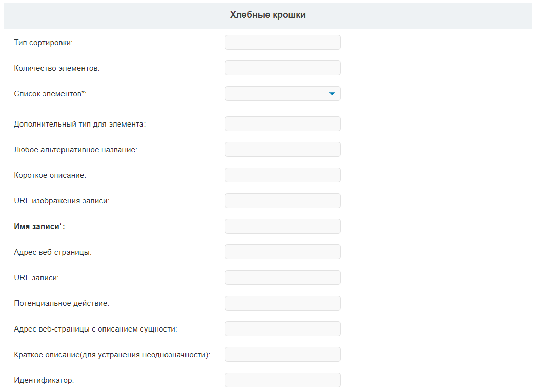536x392 pixels.
Task: Click the URL изображения записи field
Action: (x=283, y=201)
